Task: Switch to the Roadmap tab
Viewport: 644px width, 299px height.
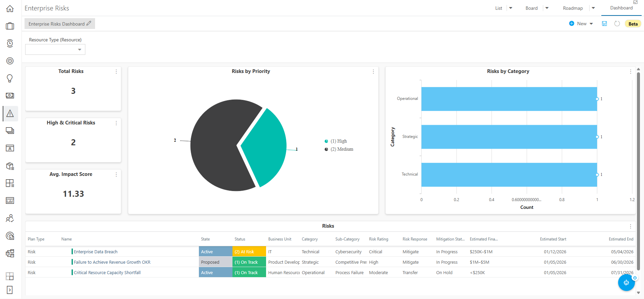Action: [x=573, y=8]
